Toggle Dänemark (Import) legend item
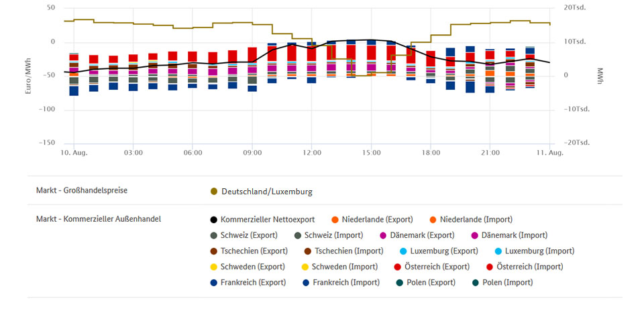Image resolution: width=644 pixels, height=335 pixels. click(510, 235)
